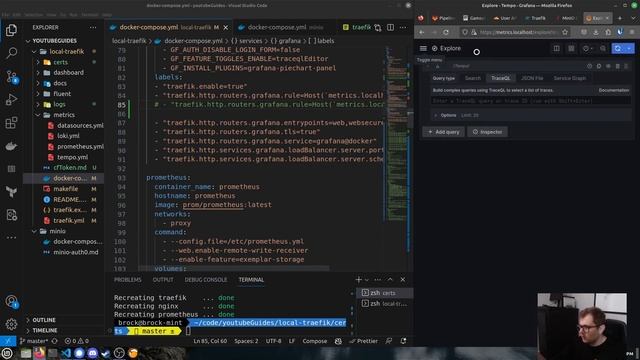Open the refresh interval dropdown arrow
The image size is (640, 360).
coord(630,49)
